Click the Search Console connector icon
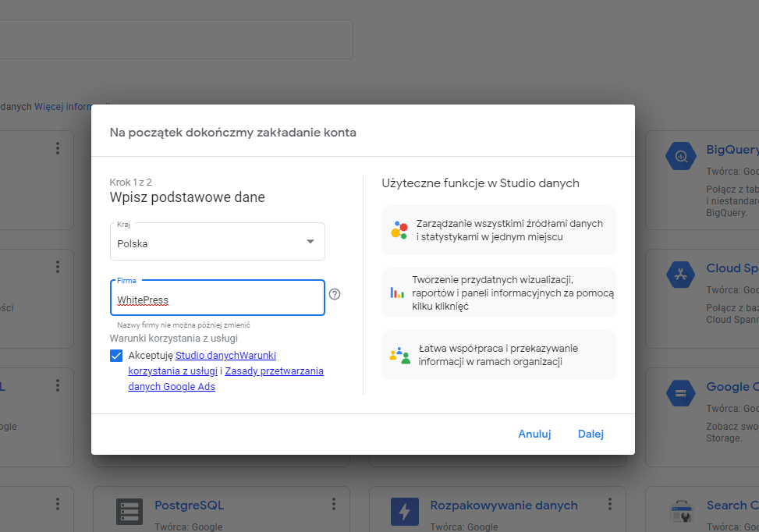This screenshot has width=759, height=532. tap(680, 512)
